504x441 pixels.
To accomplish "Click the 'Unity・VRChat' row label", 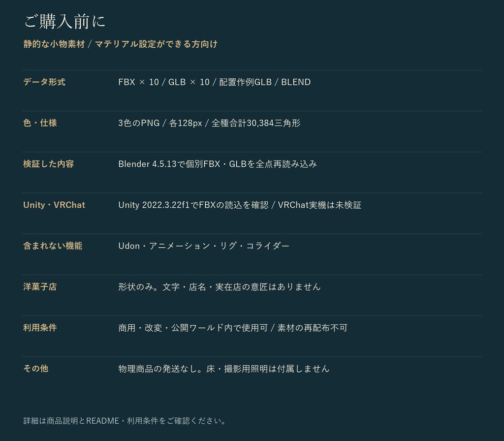I will coord(54,205).
